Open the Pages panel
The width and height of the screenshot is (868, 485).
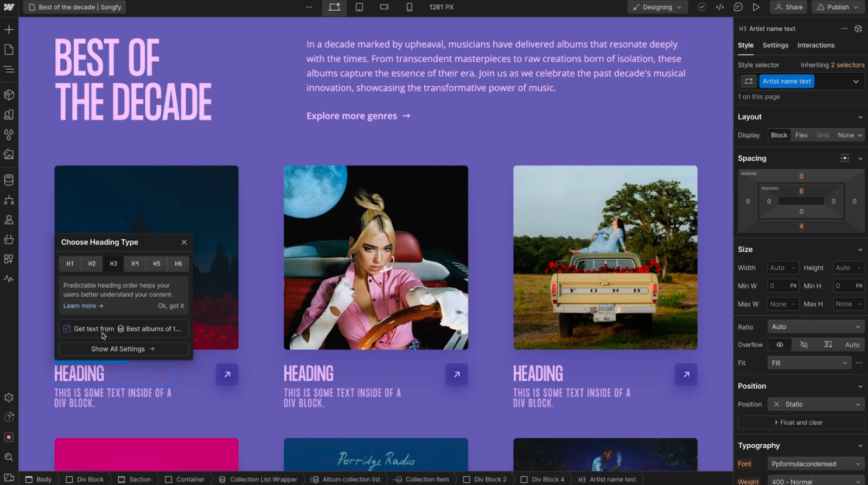[x=9, y=49]
